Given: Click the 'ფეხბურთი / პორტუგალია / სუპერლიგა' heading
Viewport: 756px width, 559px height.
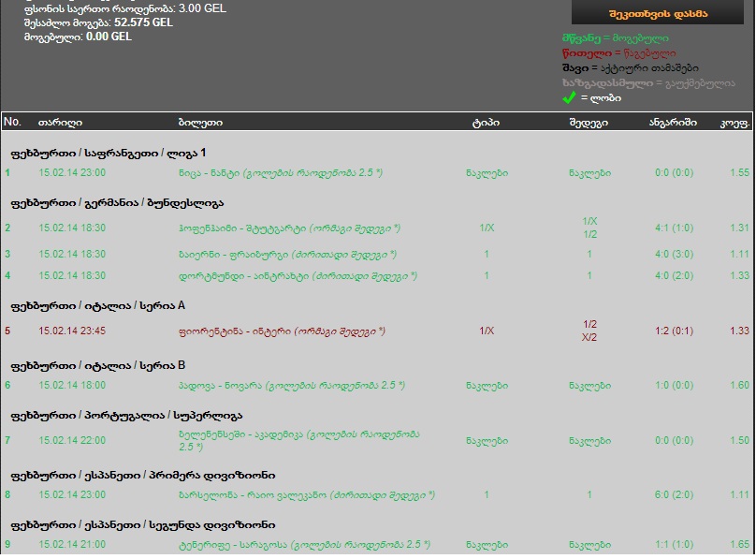Looking at the screenshot, I should tap(126, 416).
